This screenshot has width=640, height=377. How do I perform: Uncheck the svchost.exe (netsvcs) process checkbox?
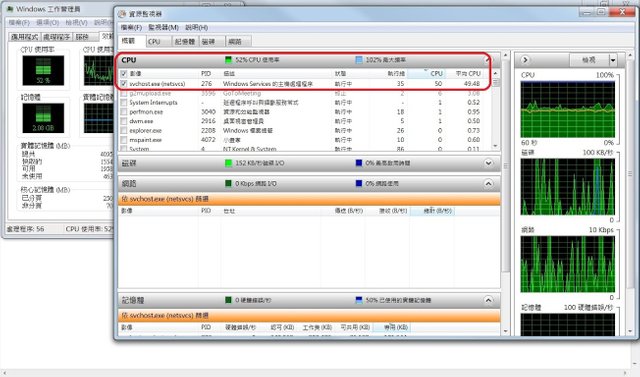(x=124, y=84)
